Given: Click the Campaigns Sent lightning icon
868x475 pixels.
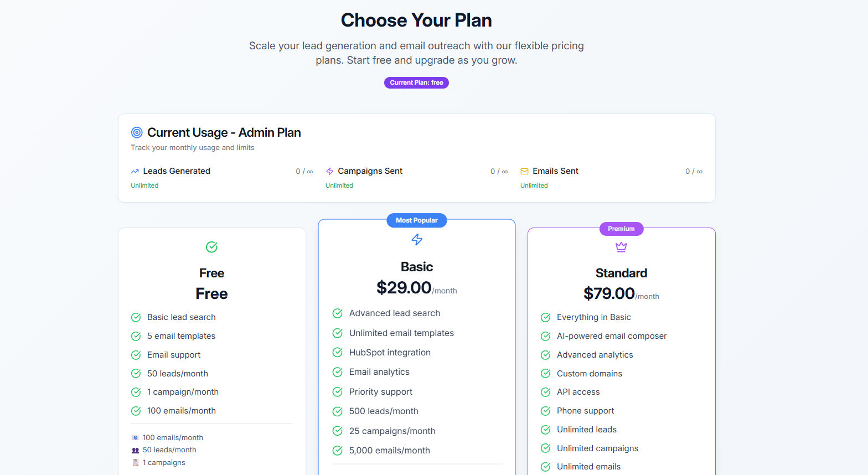Looking at the screenshot, I should pos(329,172).
